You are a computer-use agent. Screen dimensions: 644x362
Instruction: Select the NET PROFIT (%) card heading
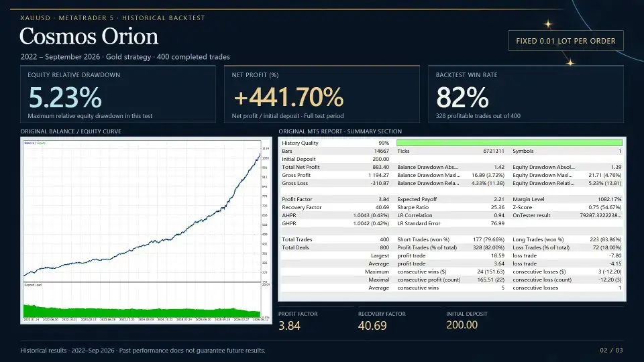click(x=255, y=74)
